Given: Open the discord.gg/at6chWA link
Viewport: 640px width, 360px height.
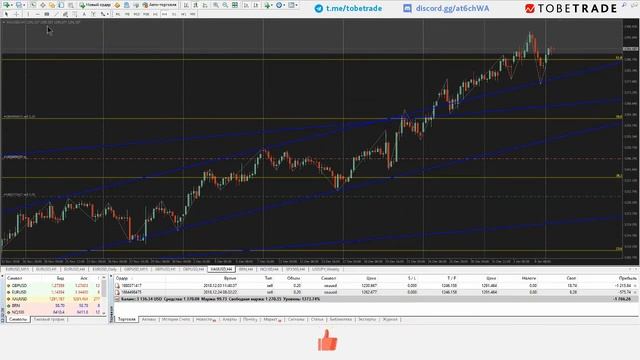Looking at the screenshot, I should click(x=447, y=8).
